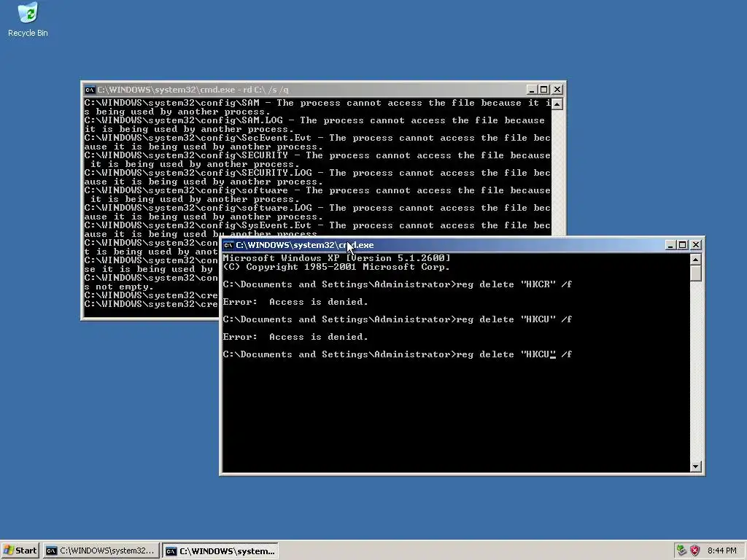Switch to the first cmd taskbar button

(101, 551)
